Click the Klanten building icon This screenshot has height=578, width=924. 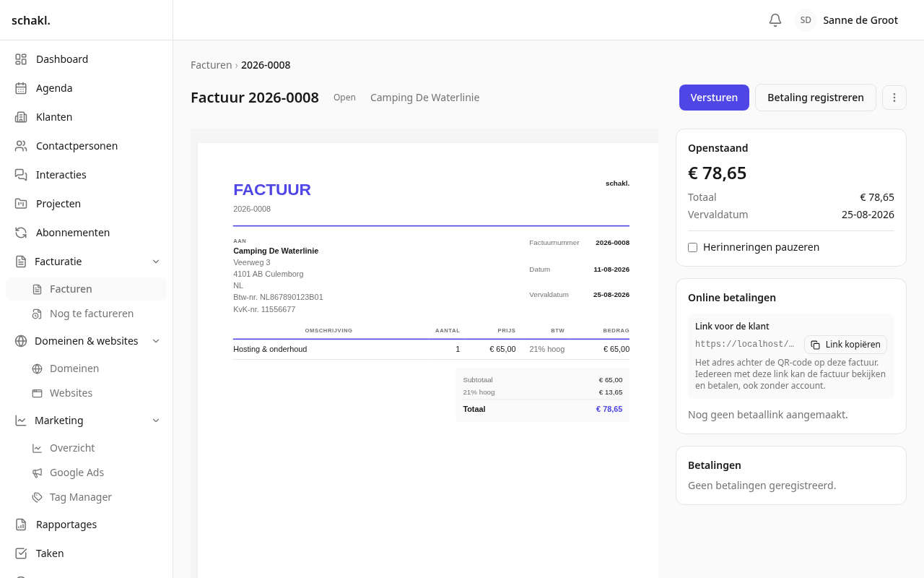pyautogui.click(x=21, y=117)
